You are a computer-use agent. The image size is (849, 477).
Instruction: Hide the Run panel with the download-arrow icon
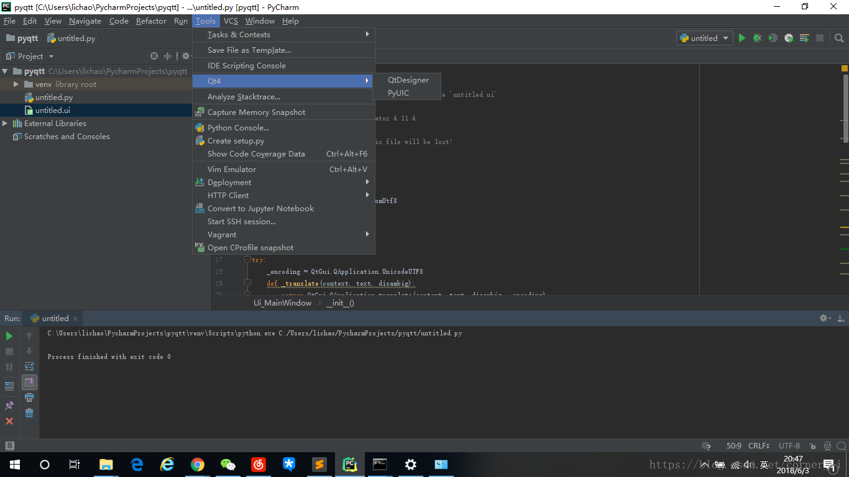[x=840, y=318]
